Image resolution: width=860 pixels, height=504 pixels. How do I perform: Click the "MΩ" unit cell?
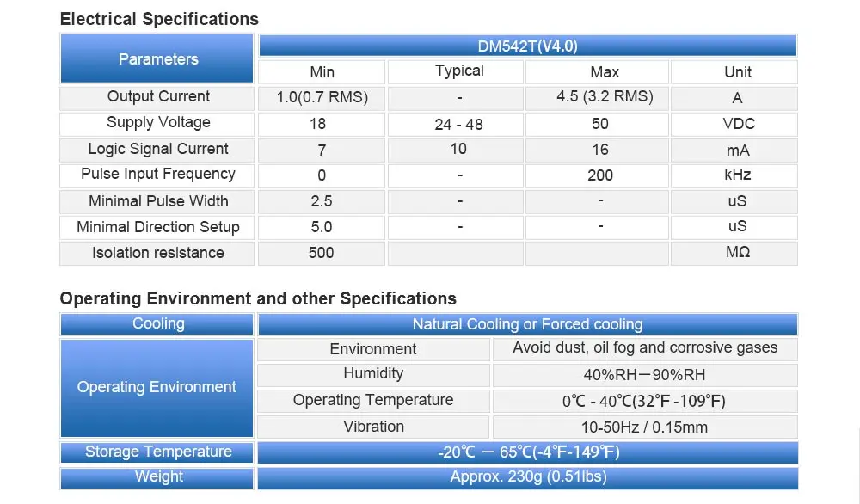point(734,254)
